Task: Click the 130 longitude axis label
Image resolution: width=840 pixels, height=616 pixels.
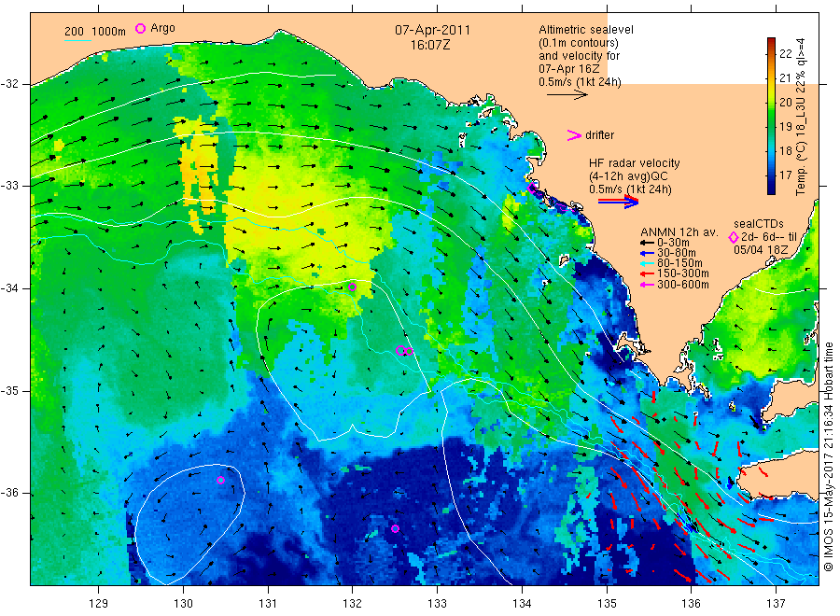Action: click(183, 604)
